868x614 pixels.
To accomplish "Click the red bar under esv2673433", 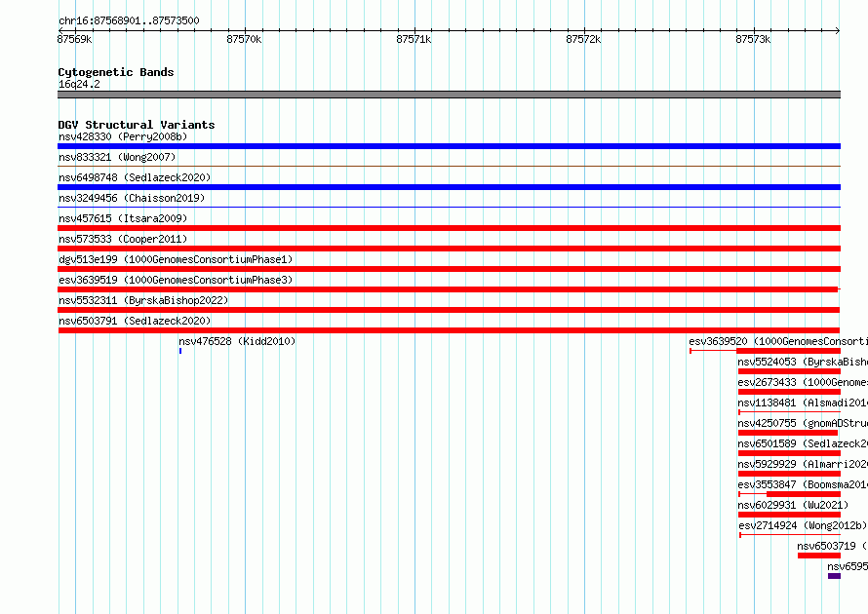I will [x=789, y=392].
